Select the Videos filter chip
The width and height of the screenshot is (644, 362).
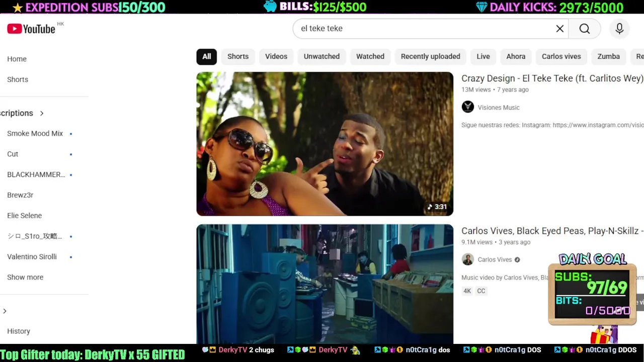pyautogui.click(x=276, y=56)
